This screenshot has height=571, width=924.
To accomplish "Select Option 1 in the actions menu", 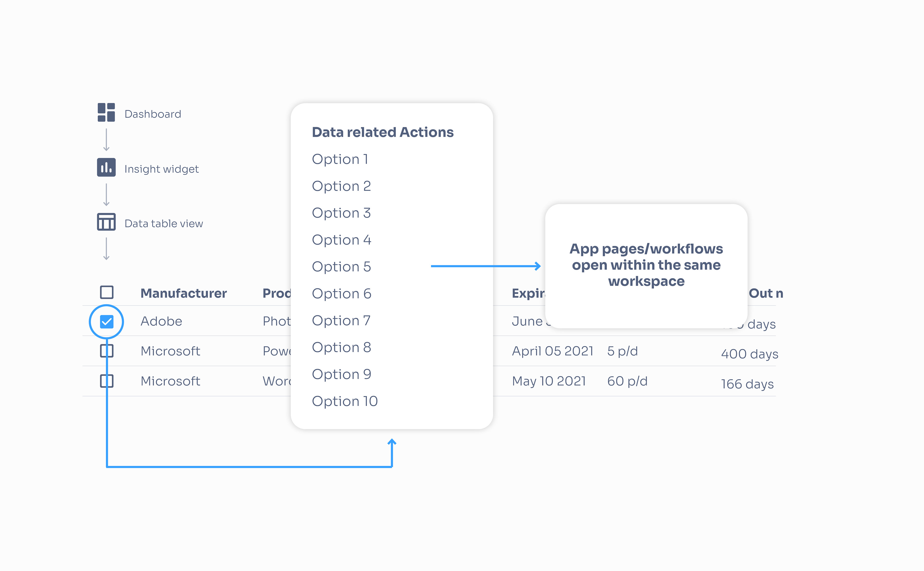I will 340,159.
